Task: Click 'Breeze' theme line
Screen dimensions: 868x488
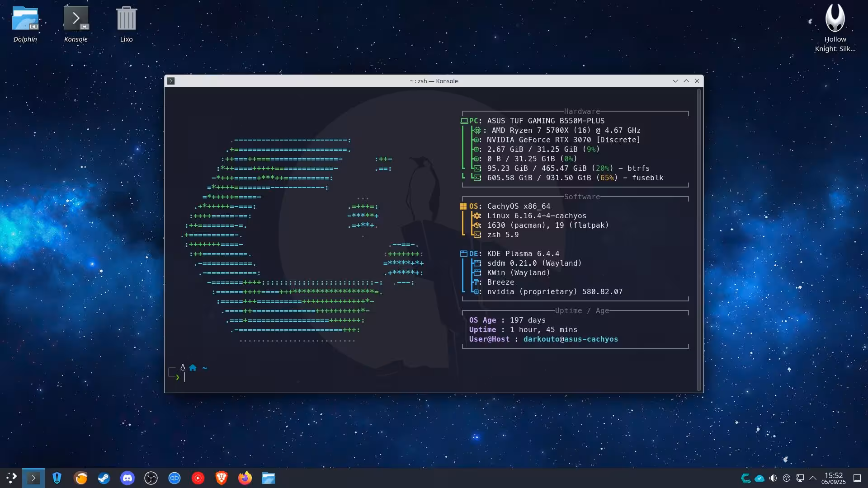Action: click(500, 282)
